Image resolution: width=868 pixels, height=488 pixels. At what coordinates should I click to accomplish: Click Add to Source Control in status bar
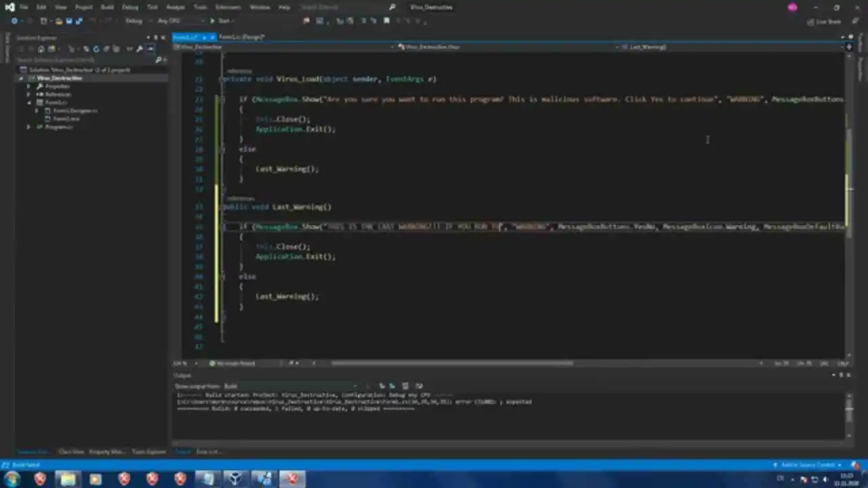click(808, 465)
